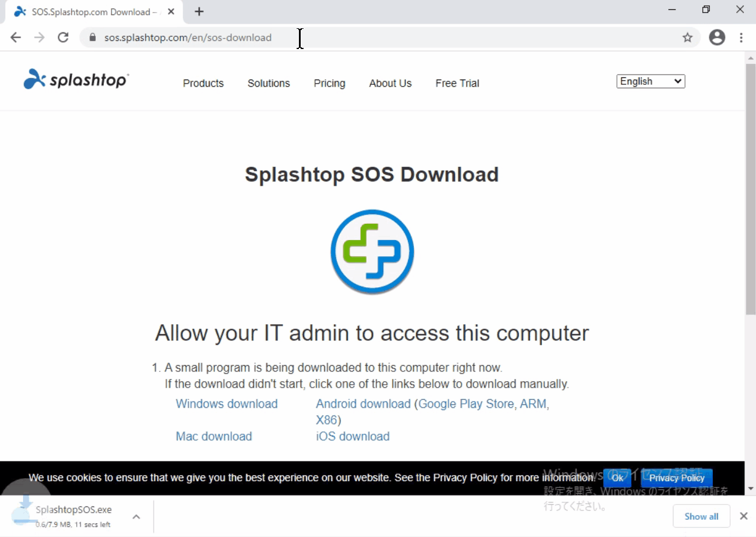Expand SplashtopSOS.exe download options chevron

coord(136,517)
